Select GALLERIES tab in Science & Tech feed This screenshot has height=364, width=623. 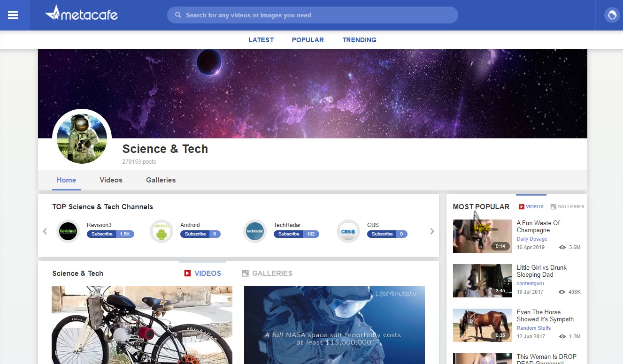(267, 273)
